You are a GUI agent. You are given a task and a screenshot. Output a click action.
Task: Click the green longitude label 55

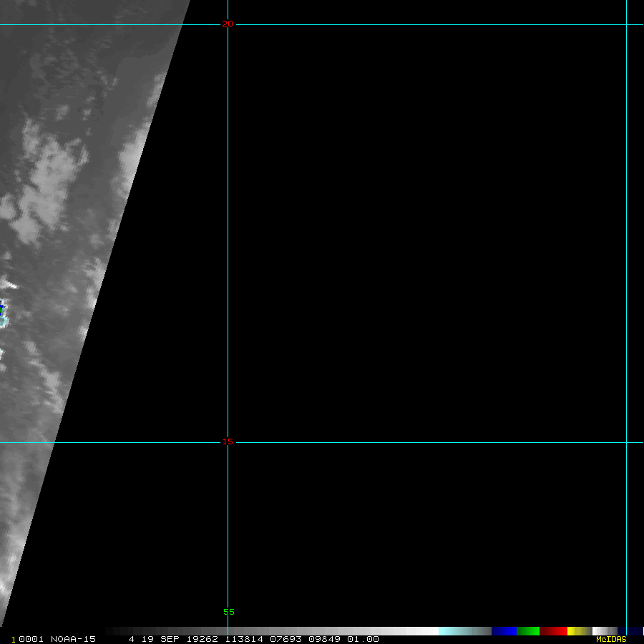[x=228, y=612]
